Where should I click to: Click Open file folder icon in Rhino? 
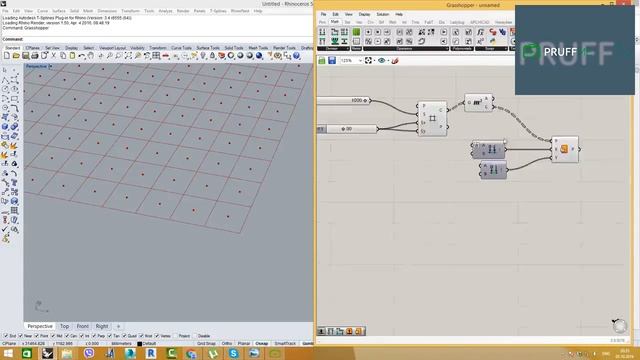coord(16,56)
